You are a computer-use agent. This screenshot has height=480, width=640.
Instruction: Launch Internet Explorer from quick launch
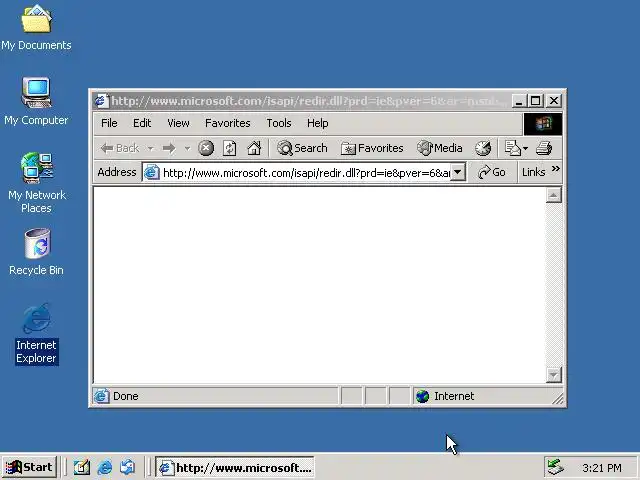click(x=105, y=467)
